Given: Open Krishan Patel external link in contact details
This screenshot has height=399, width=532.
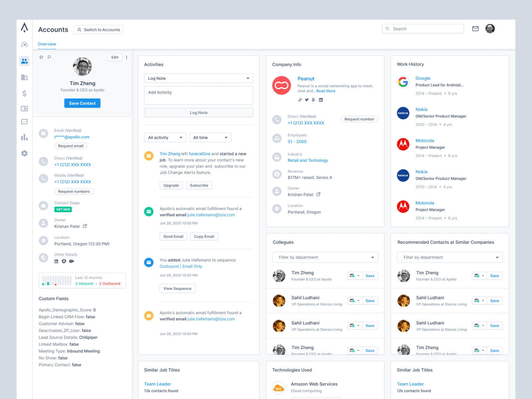Looking at the screenshot, I should (x=85, y=226).
